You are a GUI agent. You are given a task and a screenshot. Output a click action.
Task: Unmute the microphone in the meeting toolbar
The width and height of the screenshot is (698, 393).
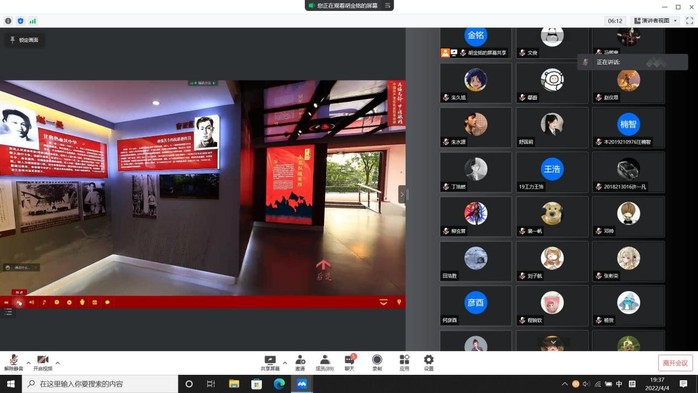pyautogui.click(x=13, y=362)
